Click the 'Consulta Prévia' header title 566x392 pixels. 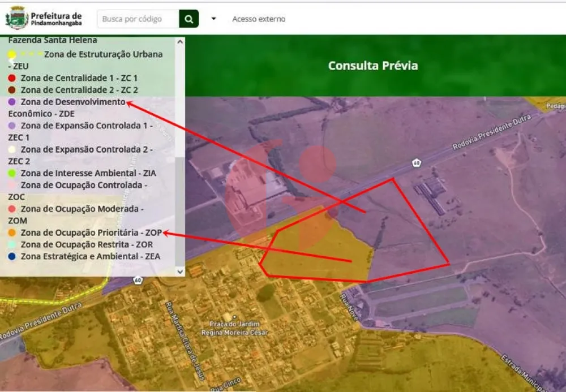point(373,66)
